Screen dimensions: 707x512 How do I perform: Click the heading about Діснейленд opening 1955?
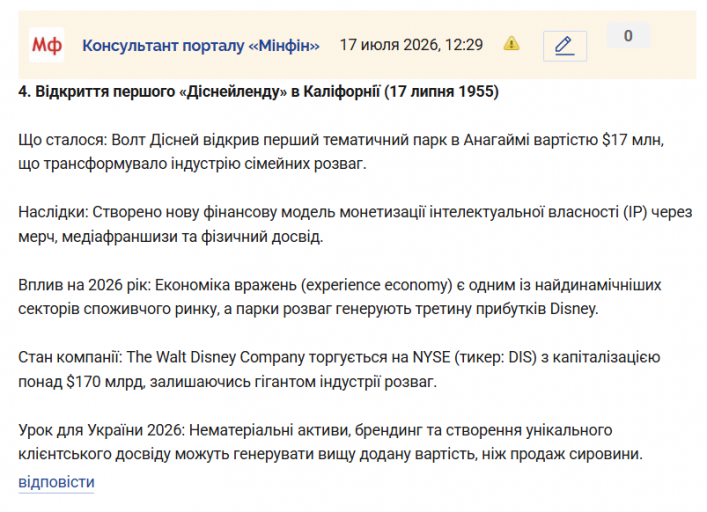tap(258, 91)
